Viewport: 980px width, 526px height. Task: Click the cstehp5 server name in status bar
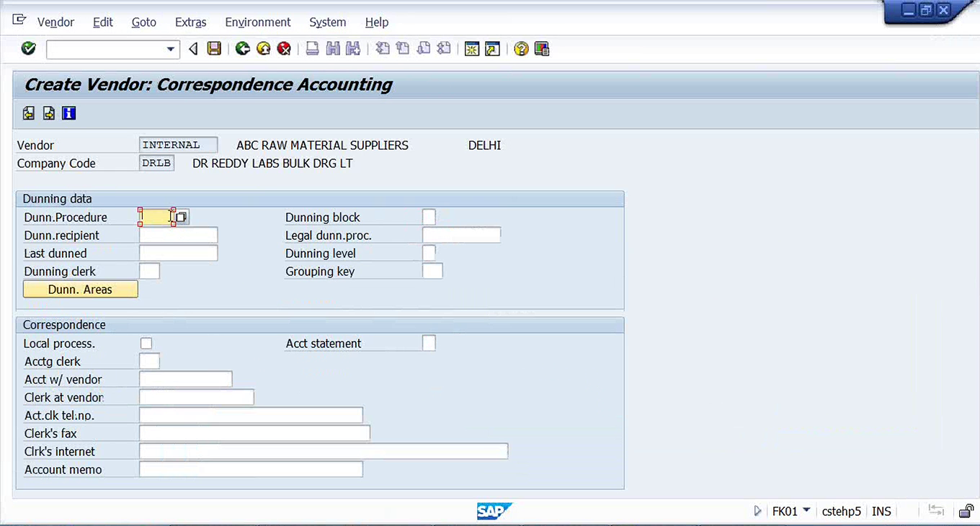coord(842,511)
